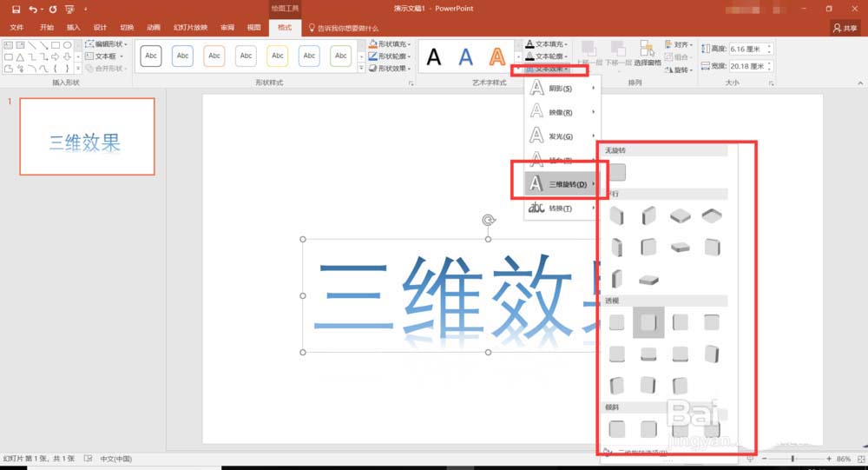Viewport: 868px width, 470px height.
Task: Open the 旋转 rotate dropdown in Arrange group
Action: click(x=679, y=70)
